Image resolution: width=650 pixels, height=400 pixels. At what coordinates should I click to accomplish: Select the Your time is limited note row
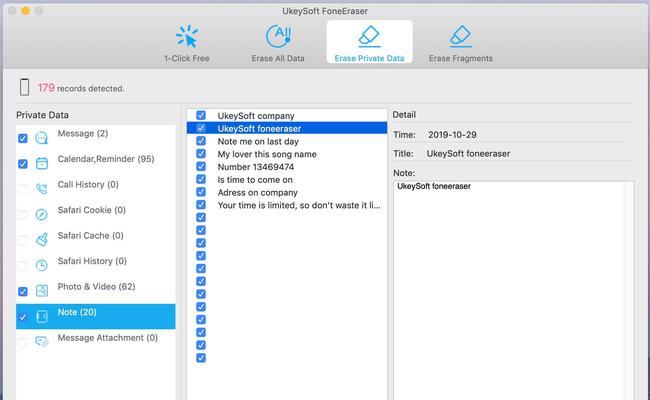coord(287,205)
